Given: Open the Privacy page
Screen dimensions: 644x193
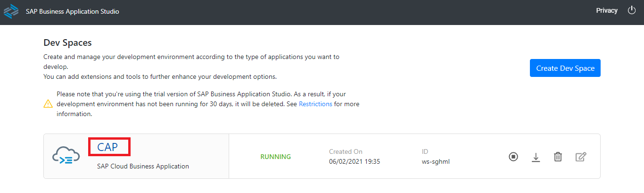Looking at the screenshot, I should tap(607, 10).
